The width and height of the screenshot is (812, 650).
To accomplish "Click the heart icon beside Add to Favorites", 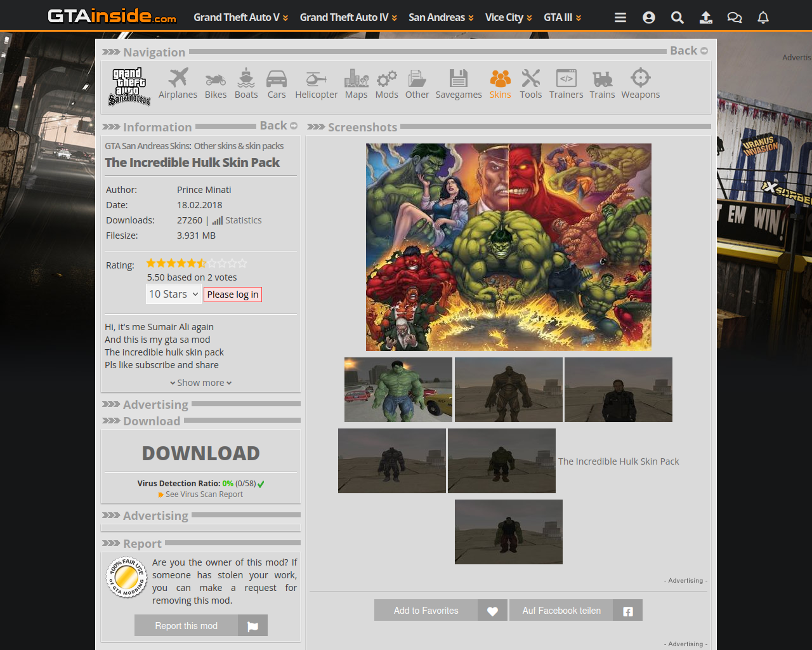I will pyautogui.click(x=492, y=611).
